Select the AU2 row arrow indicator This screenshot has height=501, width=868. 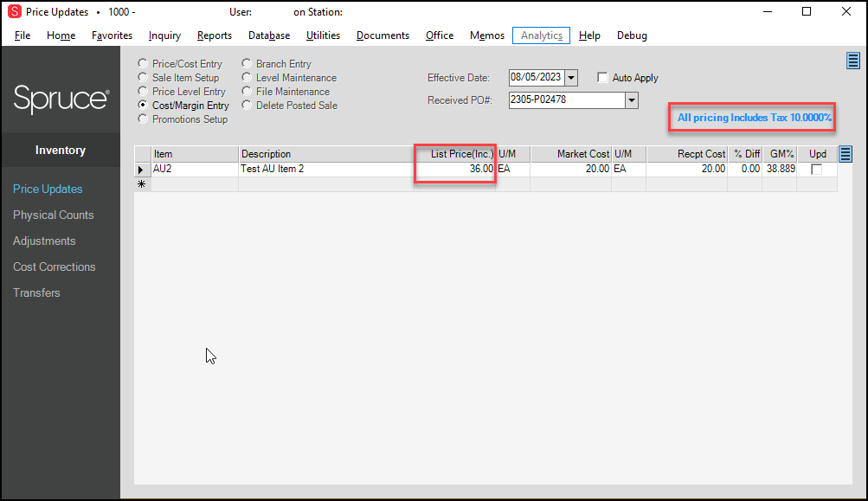[x=140, y=170]
